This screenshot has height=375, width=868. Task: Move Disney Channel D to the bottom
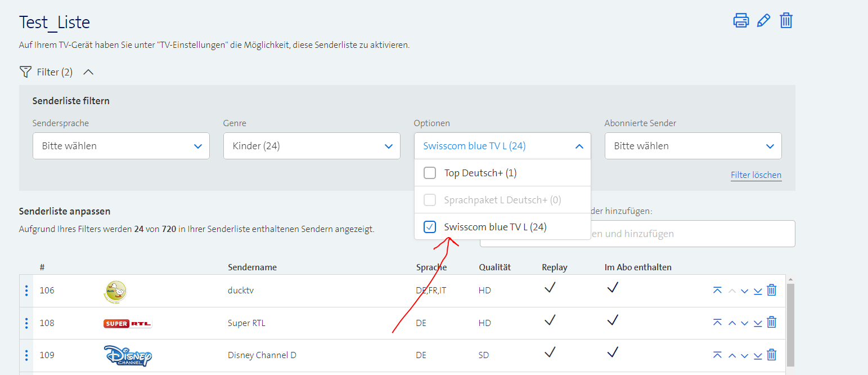pos(758,355)
